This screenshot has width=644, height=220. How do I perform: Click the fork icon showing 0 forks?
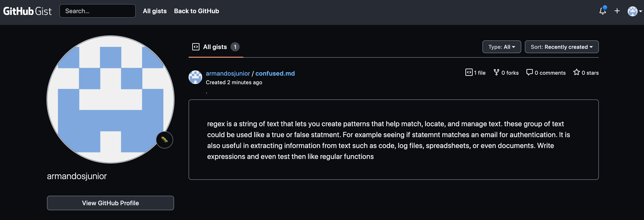[x=496, y=72]
